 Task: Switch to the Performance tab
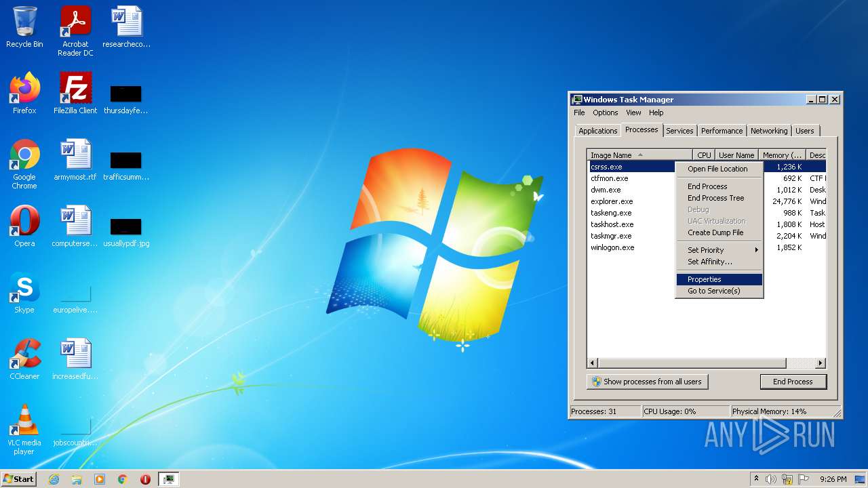(722, 131)
